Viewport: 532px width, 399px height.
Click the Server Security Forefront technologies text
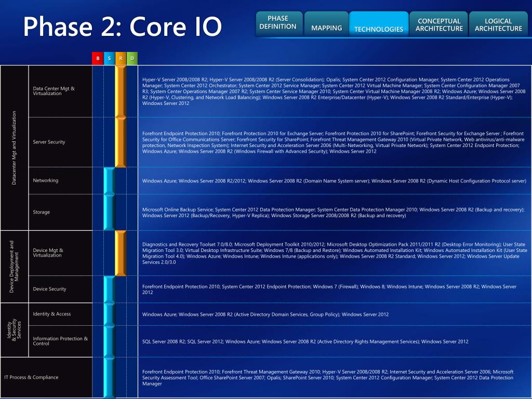click(x=333, y=142)
